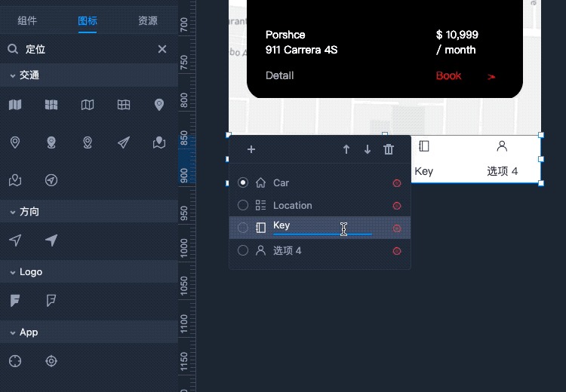Screen dimensions: 566x392
Task: Move option down with down arrow
Action: click(x=368, y=149)
